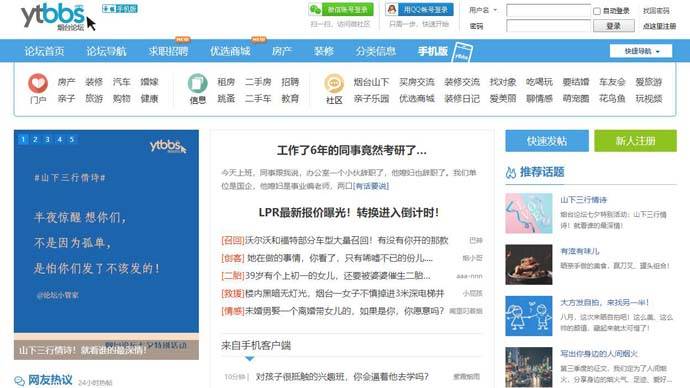Open post 对孩子很抵触的兴趣班
This screenshot has width=690, height=388.
tap(342, 377)
